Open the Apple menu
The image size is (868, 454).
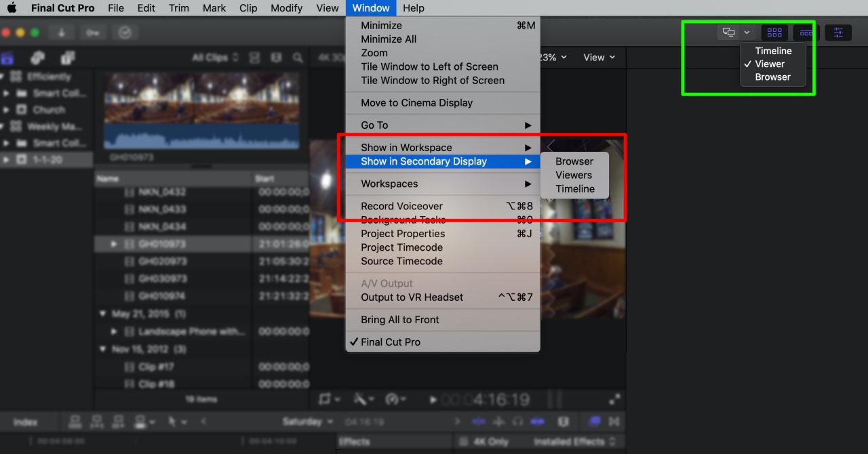click(12, 8)
